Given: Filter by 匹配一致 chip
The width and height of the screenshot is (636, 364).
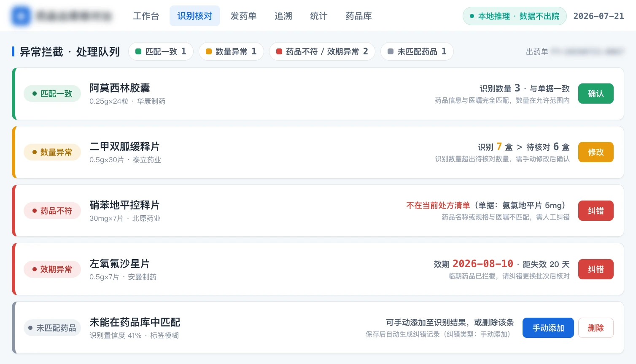Looking at the screenshot, I should point(161,51).
